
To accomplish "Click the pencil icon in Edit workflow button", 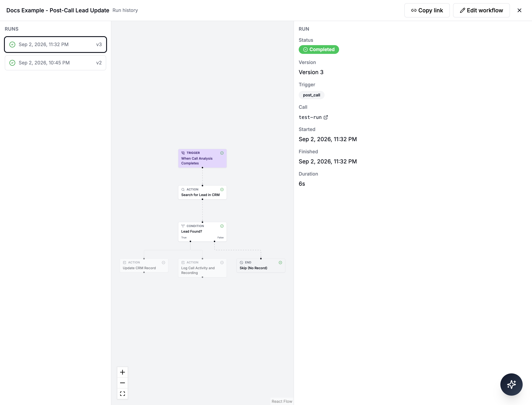I will (x=462, y=10).
